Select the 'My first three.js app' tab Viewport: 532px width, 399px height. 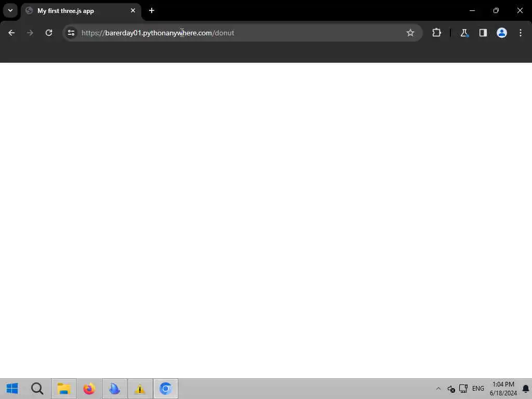81,11
